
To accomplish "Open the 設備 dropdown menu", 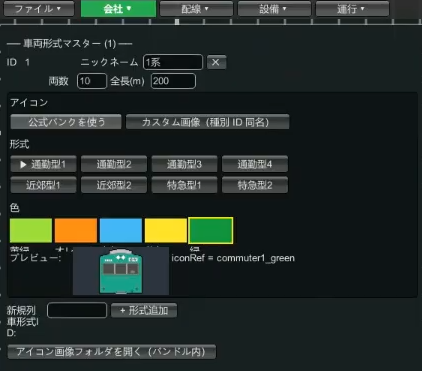I will point(274,9).
